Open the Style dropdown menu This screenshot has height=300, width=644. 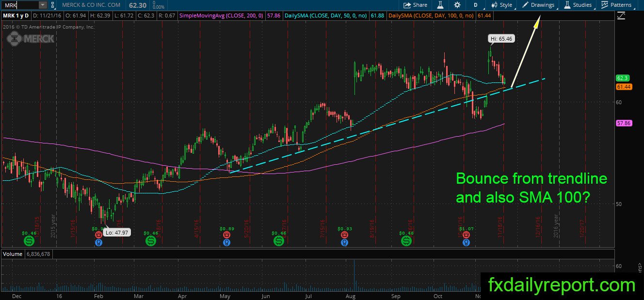point(502,5)
